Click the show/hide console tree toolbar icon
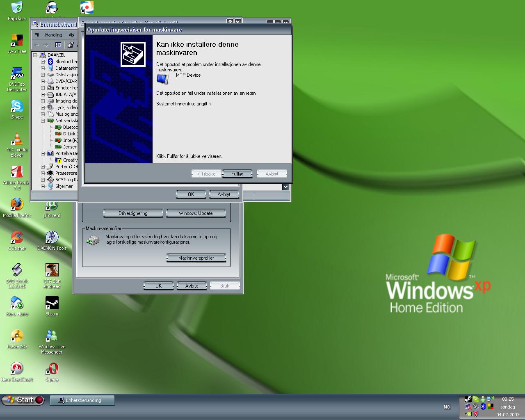Screen dimensions: 525x420 coord(58,45)
